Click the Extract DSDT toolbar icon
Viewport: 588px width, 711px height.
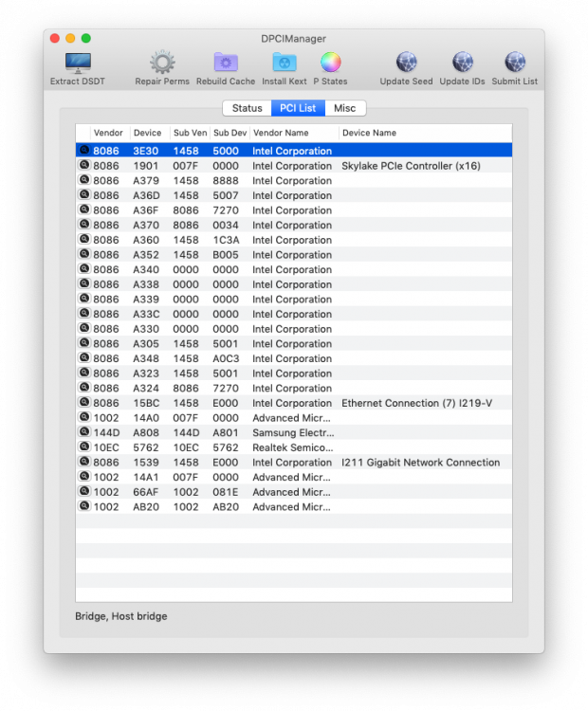pyautogui.click(x=78, y=63)
